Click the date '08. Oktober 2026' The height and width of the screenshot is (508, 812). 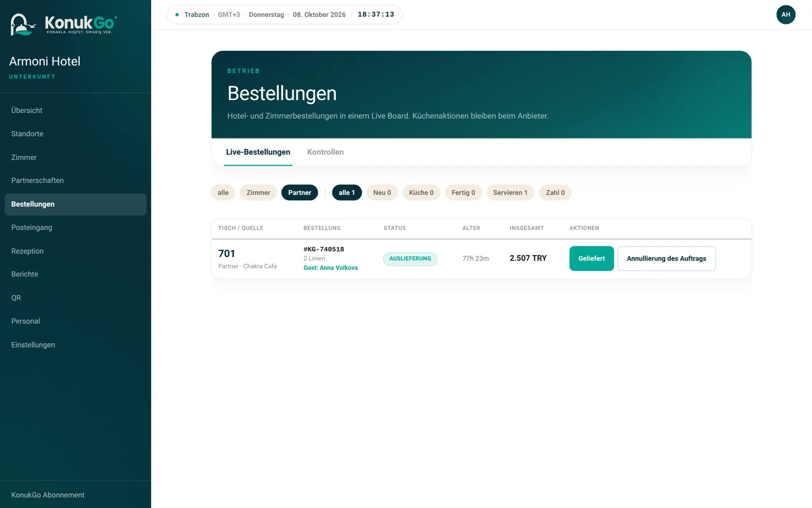319,15
